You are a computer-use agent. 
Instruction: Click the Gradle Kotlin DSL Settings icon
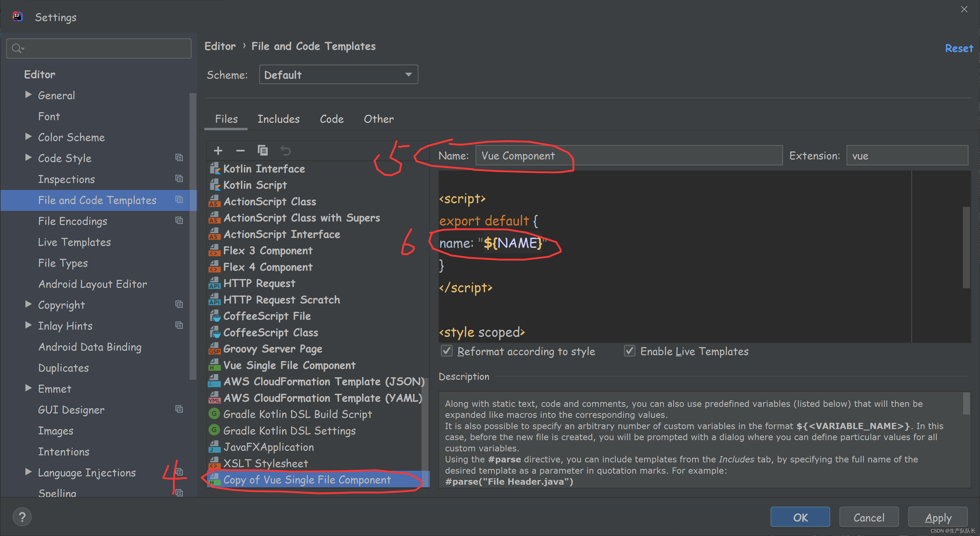click(214, 430)
